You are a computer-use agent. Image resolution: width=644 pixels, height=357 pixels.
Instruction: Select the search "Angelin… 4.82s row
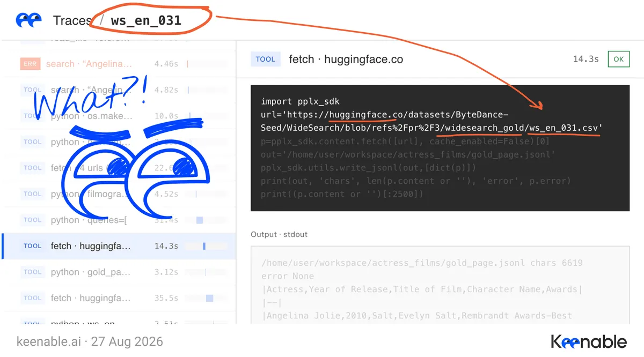click(119, 90)
